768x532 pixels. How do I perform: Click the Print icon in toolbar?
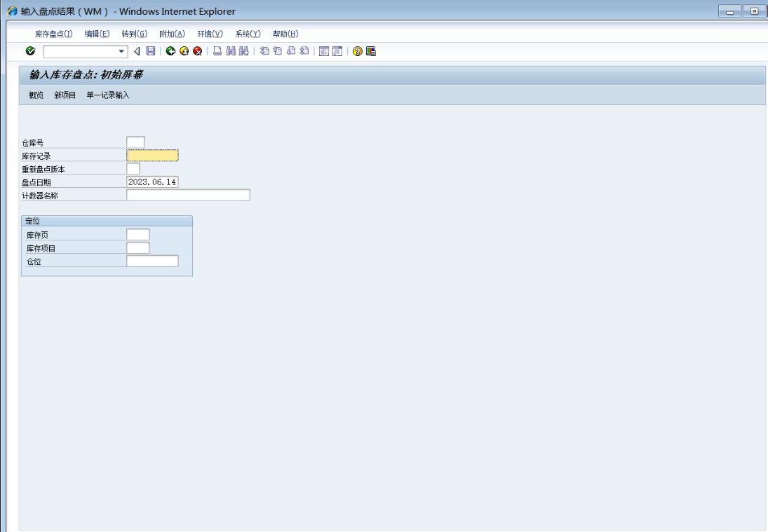218,51
